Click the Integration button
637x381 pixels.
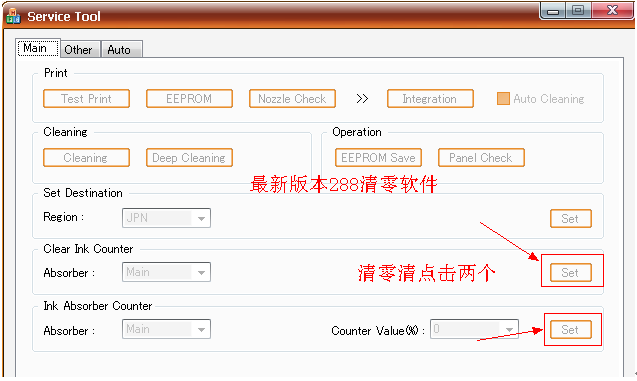tap(430, 99)
